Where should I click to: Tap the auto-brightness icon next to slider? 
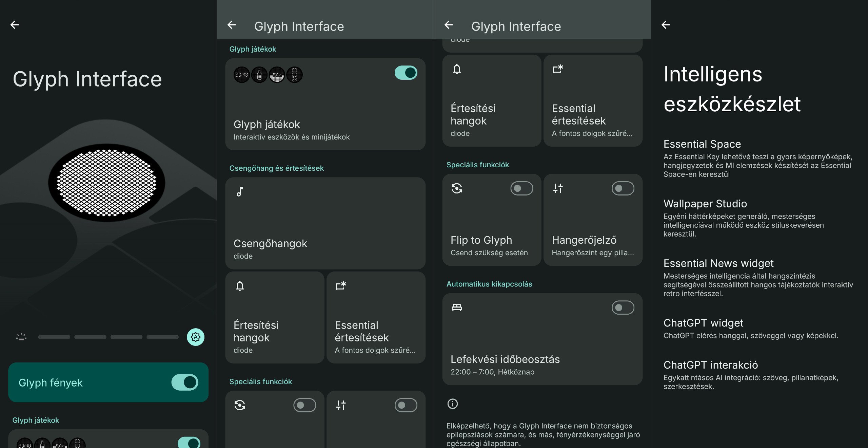[x=196, y=337]
